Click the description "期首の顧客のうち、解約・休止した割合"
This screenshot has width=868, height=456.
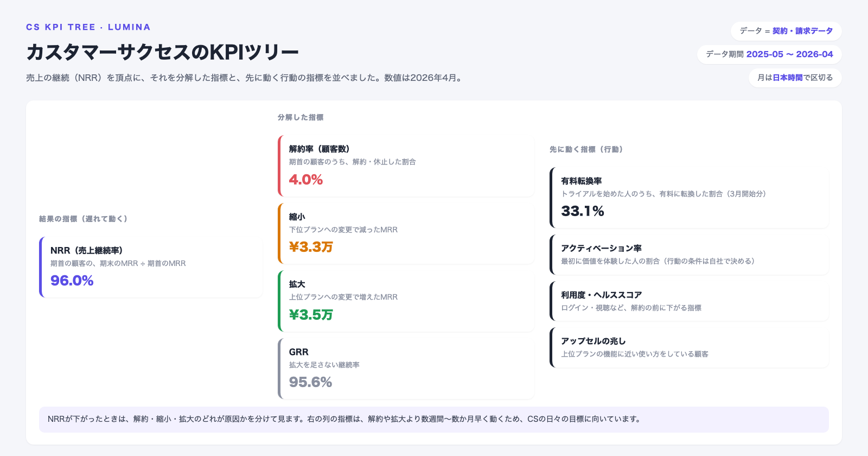[x=353, y=162]
